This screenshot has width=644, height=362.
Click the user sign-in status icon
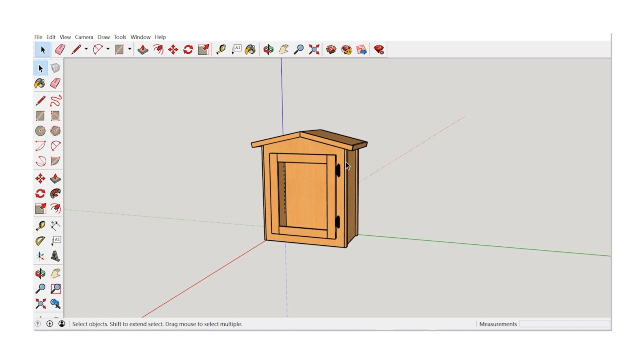(62, 324)
